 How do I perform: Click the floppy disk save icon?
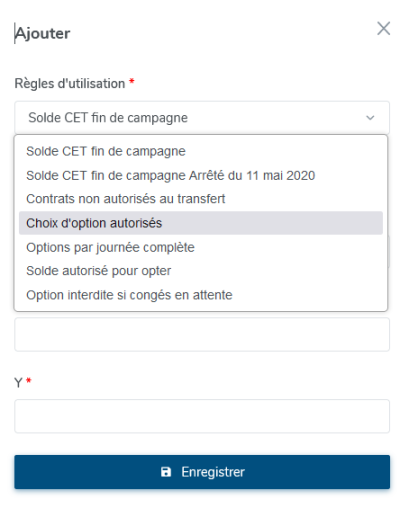[x=166, y=472]
